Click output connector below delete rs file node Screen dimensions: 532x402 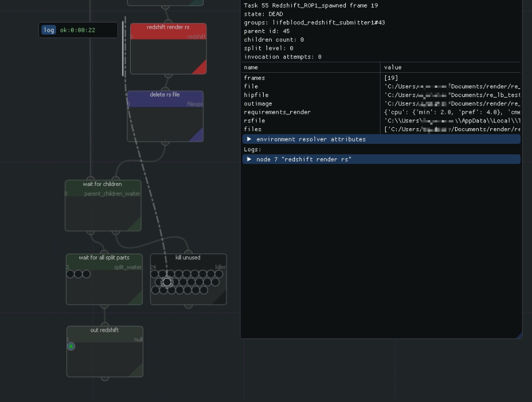[x=165, y=143]
